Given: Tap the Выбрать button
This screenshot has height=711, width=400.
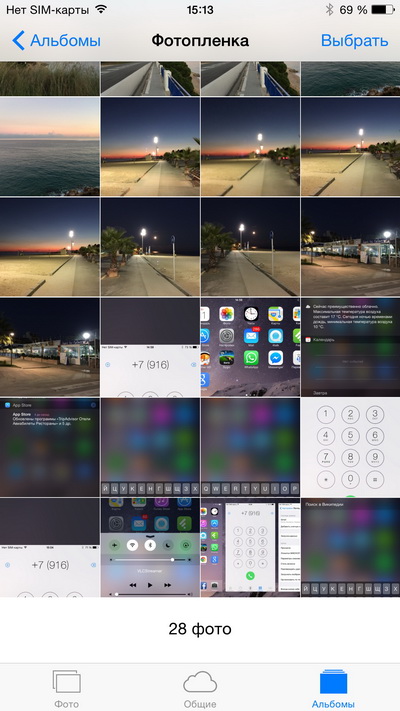Looking at the screenshot, I should pyautogui.click(x=354, y=41).
